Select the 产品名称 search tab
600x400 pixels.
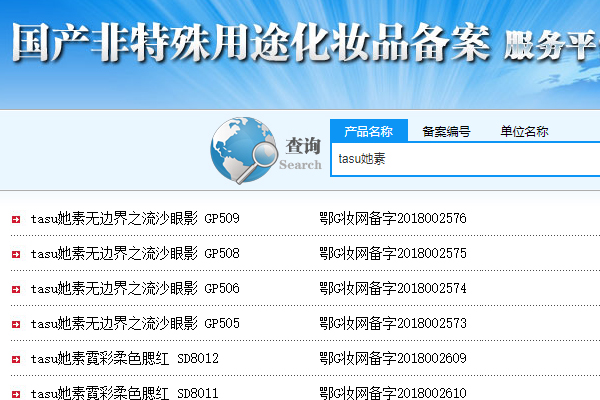369,131
